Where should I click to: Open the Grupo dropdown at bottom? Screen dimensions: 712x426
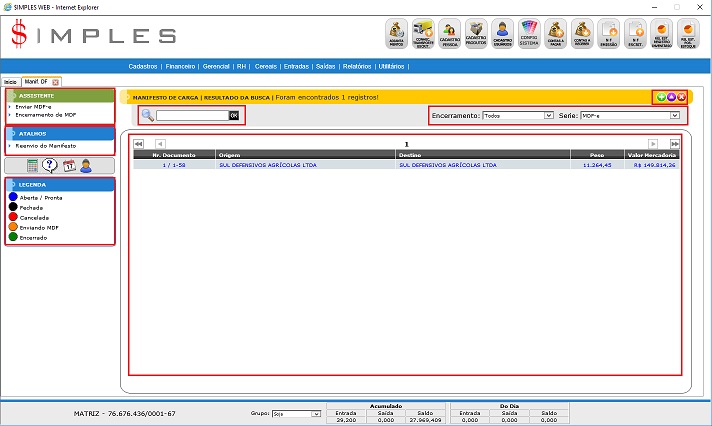point(297,413)
